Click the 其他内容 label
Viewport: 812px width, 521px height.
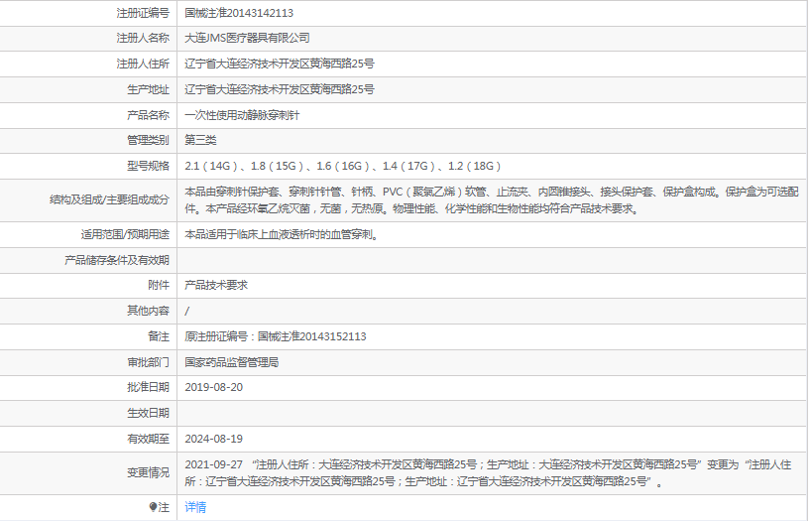pyautogui.click(x=148, y=311)
